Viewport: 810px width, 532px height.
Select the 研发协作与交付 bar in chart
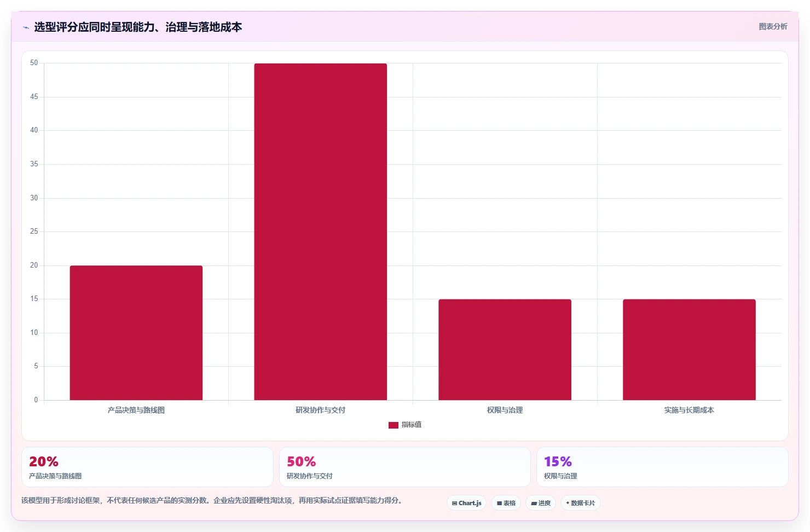[320, 232]
